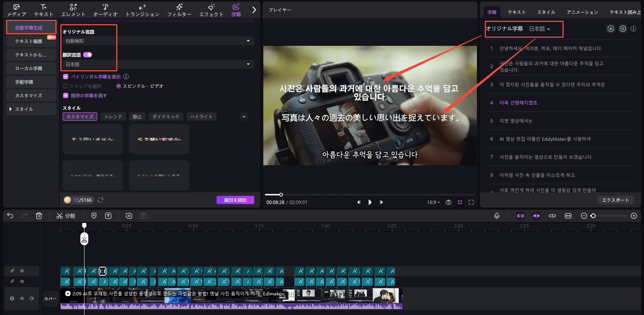Switch to テキスト読み上げ tab
Screen dimensions: 644x315
pyautogui.click(x=626, y=12)
